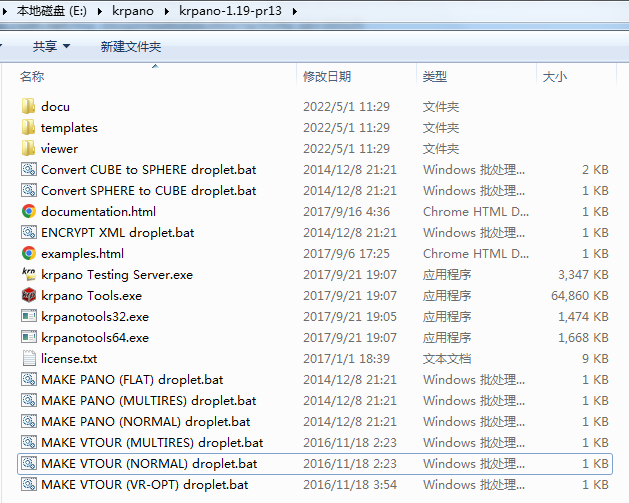Select ENCRYPT XML droplet.bat icon
Viewport: 629px width, 503px height.
coord(28,233)
